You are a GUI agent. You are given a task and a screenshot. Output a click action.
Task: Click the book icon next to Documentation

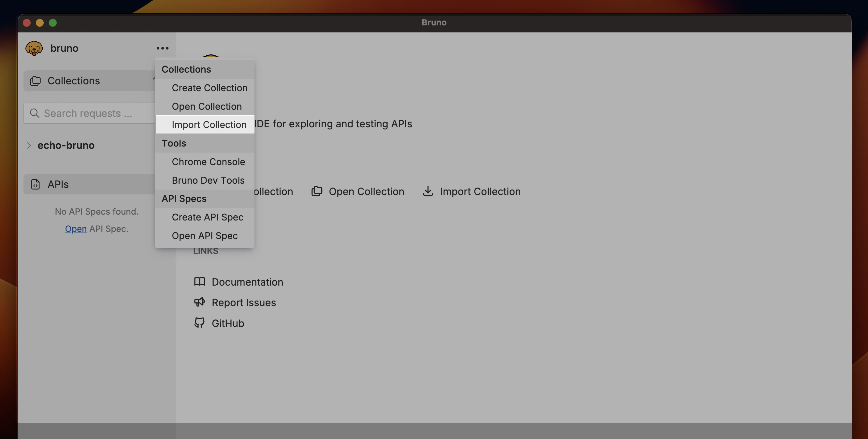[199, 282]
